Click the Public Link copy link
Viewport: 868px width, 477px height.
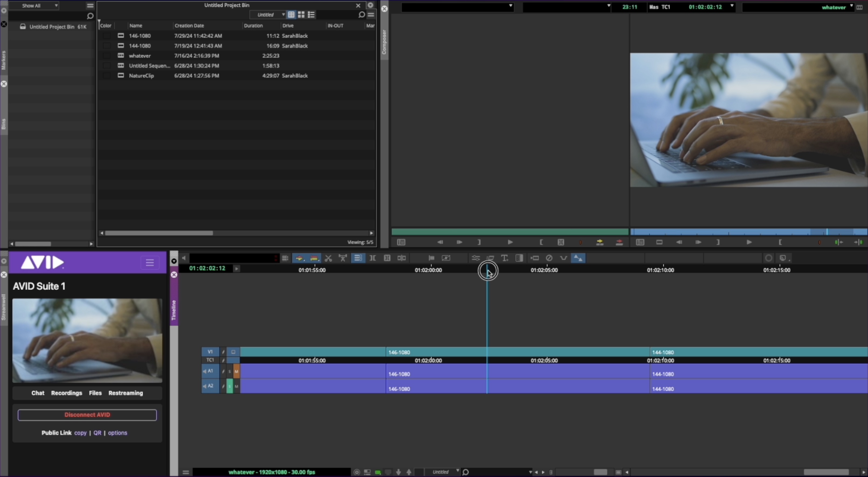pos(80,433)
